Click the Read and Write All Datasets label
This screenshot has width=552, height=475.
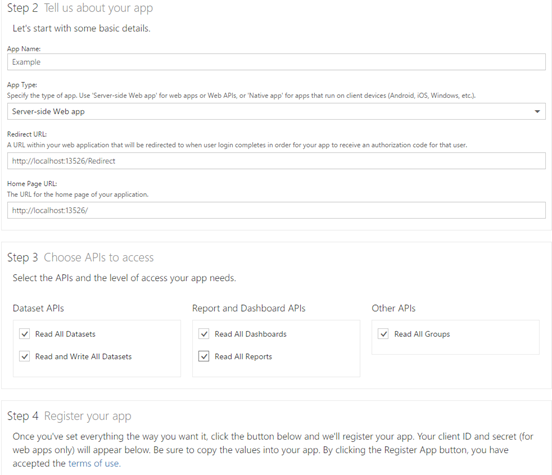pos(83,356)
